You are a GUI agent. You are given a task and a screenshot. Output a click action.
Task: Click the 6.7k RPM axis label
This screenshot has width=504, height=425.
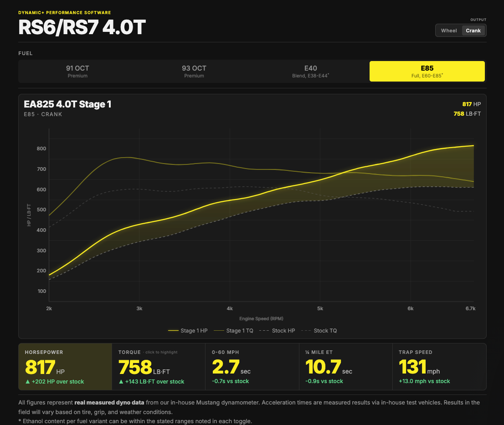(471, 308)
